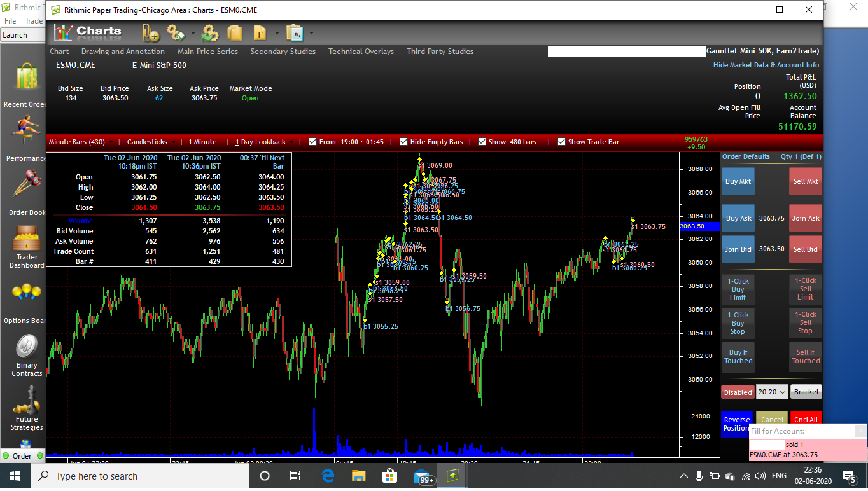Open the Chart menu
Screen dimensions: 868x491
(59, 52)
